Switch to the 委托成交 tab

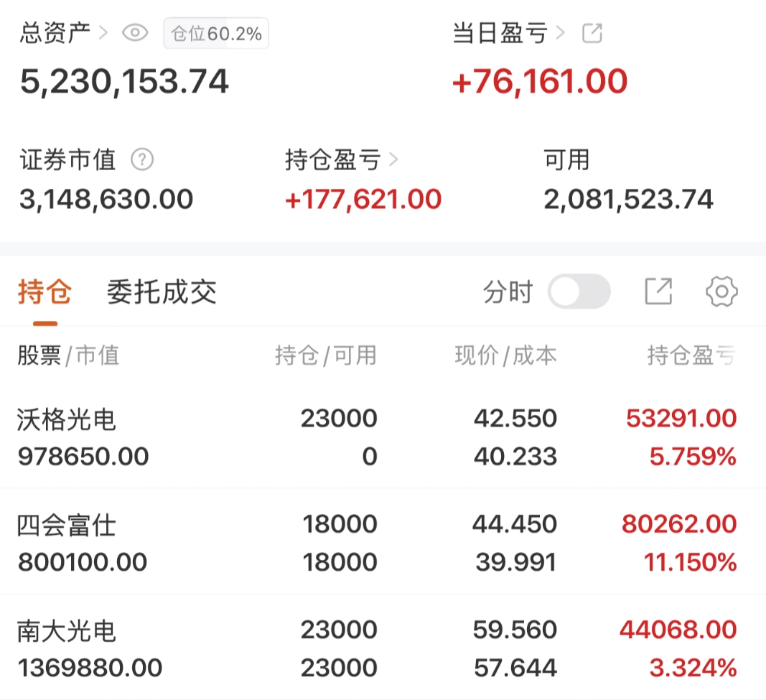click(162, 293)
